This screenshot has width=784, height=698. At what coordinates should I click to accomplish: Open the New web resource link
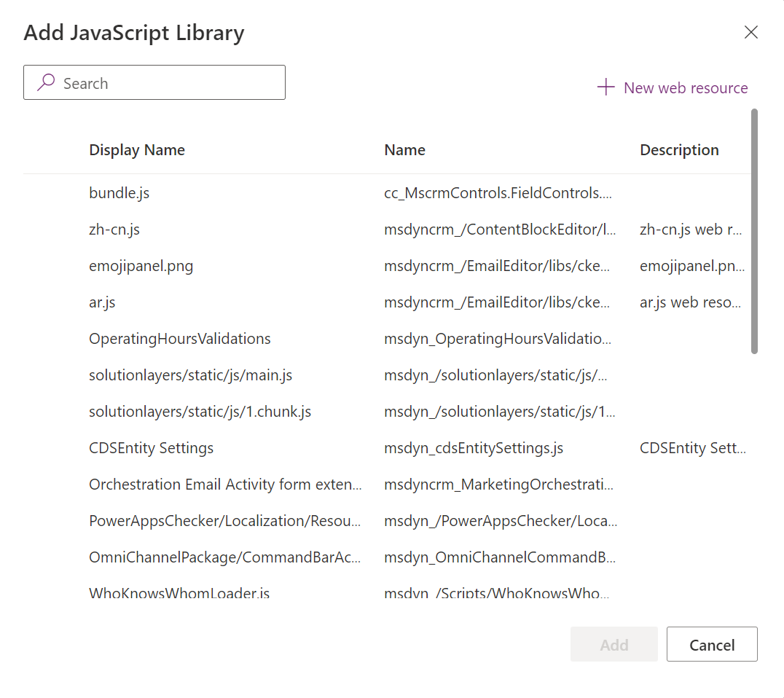685,87
